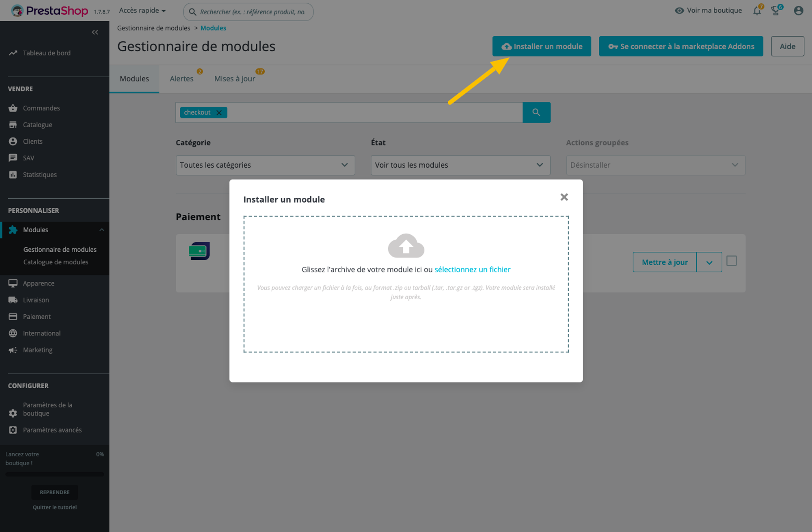The height and width of the screenshot is (532, 812).
Task: Click the Mettre à jour button
Action: click(x=665, y=262)
